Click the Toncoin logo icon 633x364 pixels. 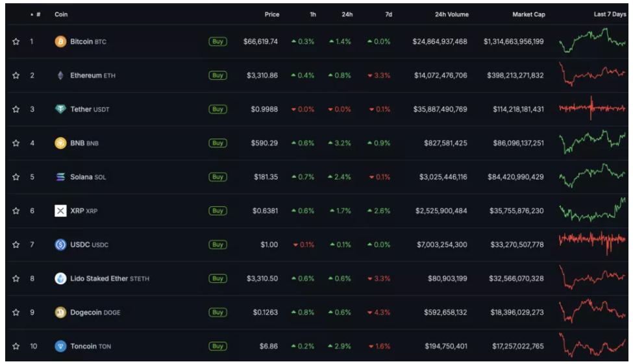click(60, 346)
